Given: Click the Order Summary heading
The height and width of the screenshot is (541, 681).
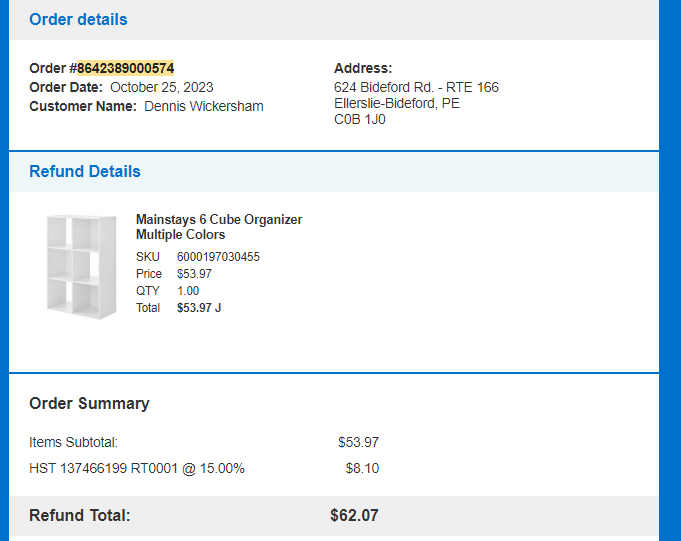Looking at the screenshot, I should pyautogui.click(x=89, y=403).
